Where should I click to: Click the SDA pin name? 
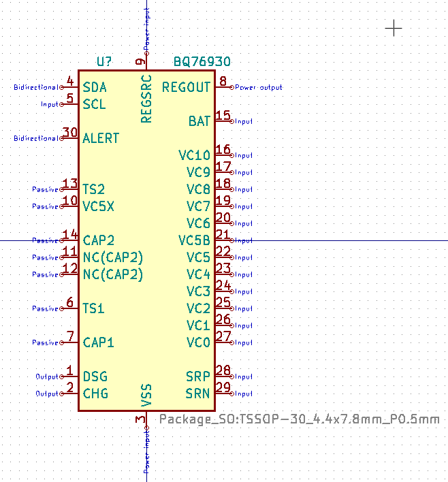(94, 87)
